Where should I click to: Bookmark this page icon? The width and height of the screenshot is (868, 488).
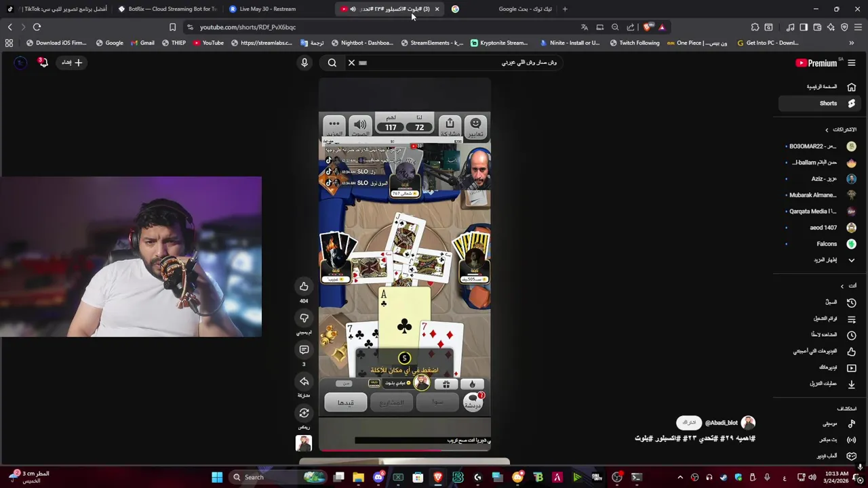[172, 27]
